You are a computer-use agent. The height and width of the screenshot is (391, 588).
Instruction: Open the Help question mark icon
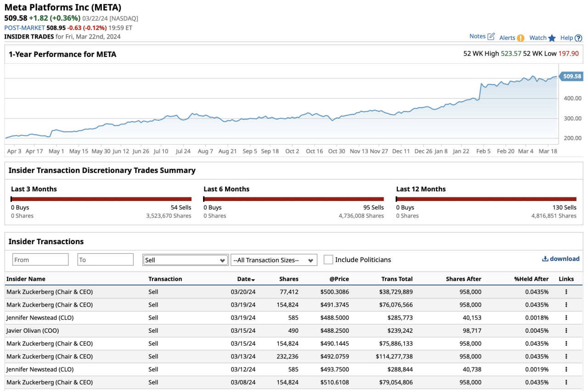pyautogui.click(x=578, y=38)
